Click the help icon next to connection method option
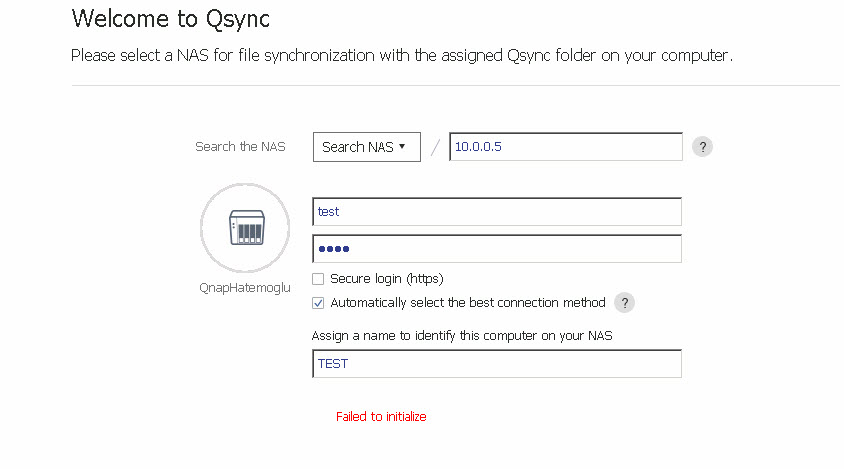 coord(624,303)
